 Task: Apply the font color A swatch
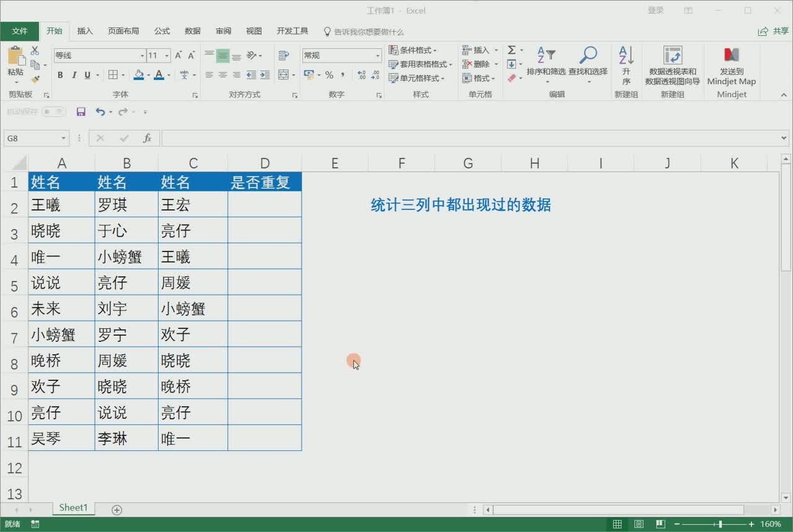[159, 75]
